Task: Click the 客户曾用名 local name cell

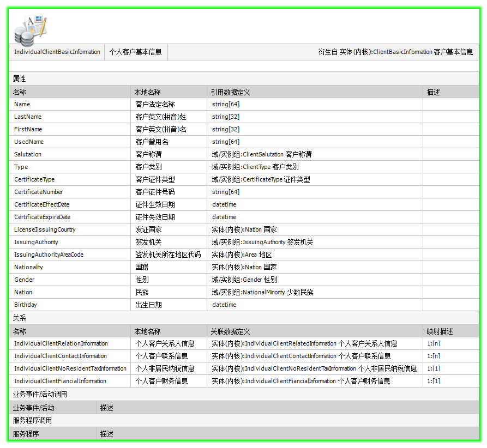Action: [x=169, y=142]
